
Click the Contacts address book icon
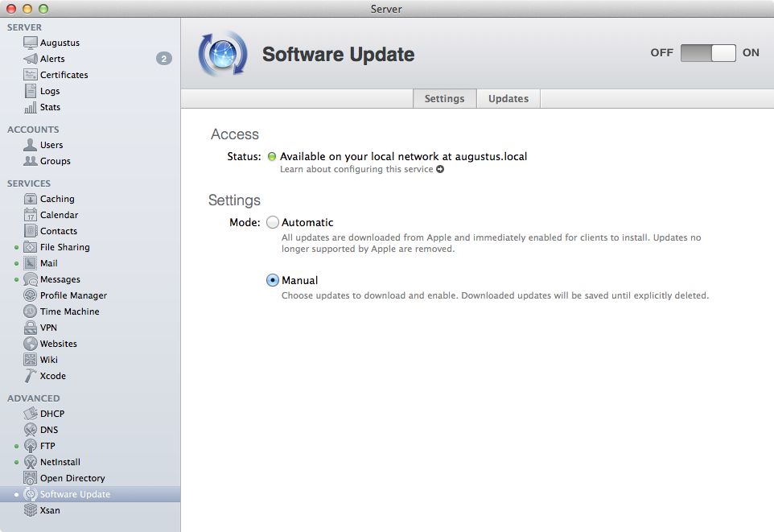[x=30, y=231]
